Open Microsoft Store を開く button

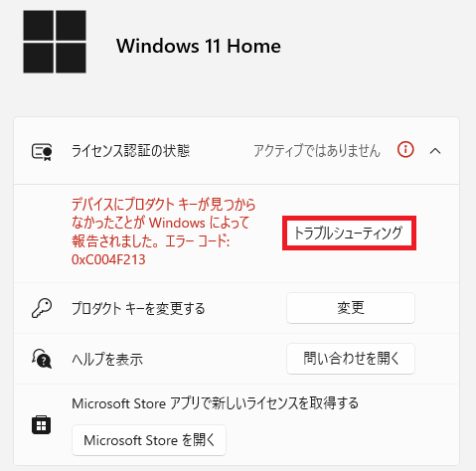tap(149, 440)
